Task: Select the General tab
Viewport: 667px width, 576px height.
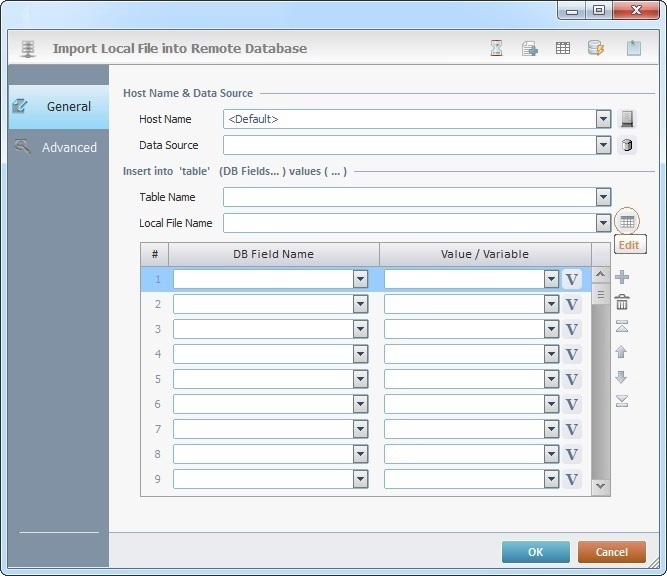Action: (x=68, y=106)
